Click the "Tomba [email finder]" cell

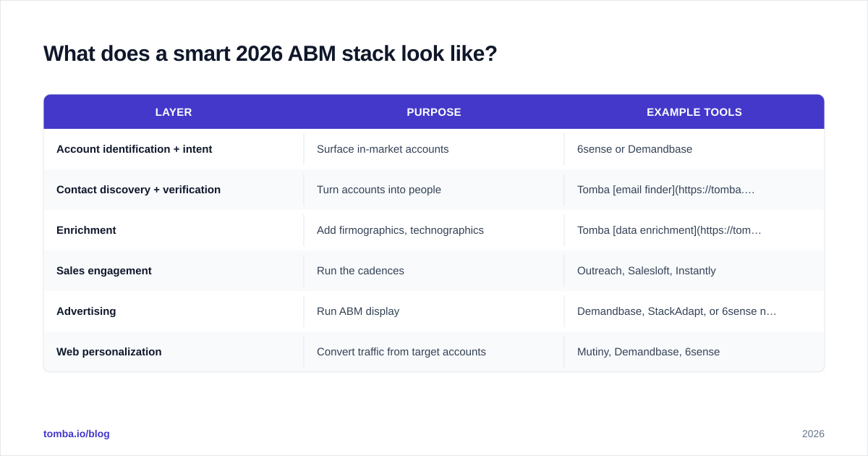pyautogui.click(x=694, y=190)
